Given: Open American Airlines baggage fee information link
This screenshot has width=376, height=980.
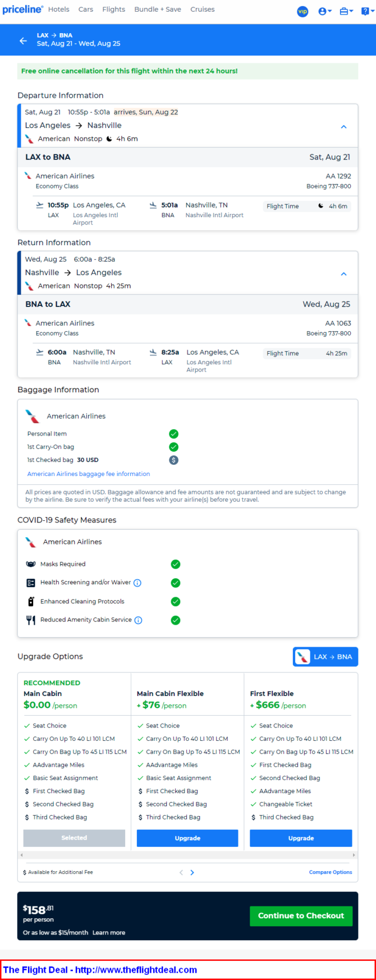Looking at the screenshot, I should pyautogui.click(x=89, y=474).
